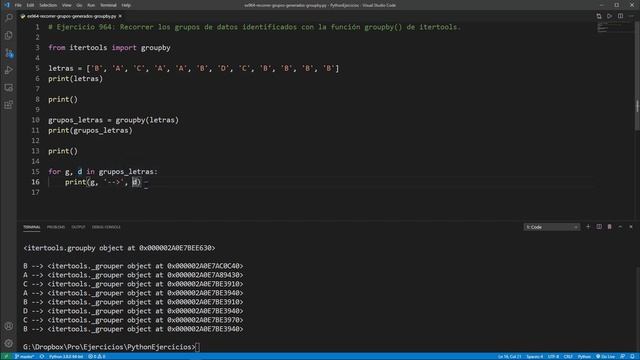Open the Search view in activity bar
This screenshot has height=360, width=640.
(9, 18)
